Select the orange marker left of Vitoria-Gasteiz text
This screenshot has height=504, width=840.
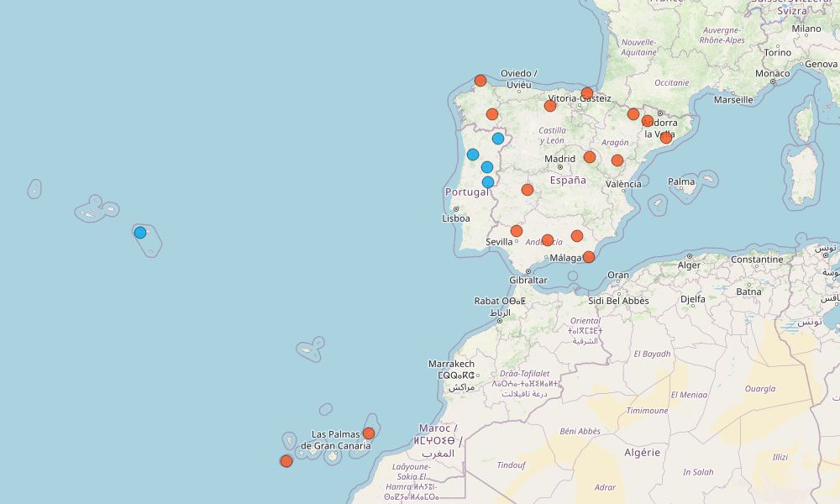coord(550,106)
